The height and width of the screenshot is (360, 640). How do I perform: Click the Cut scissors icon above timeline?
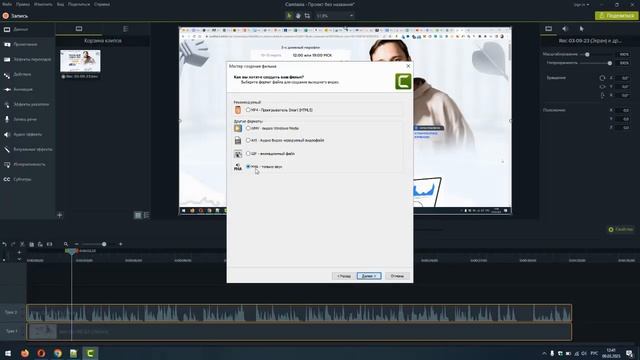[x=22, y=244]
